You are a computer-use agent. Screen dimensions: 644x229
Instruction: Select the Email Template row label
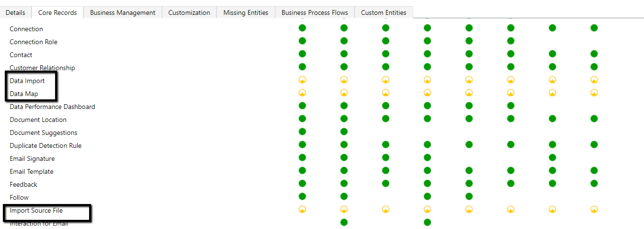(x=32, y=171)
